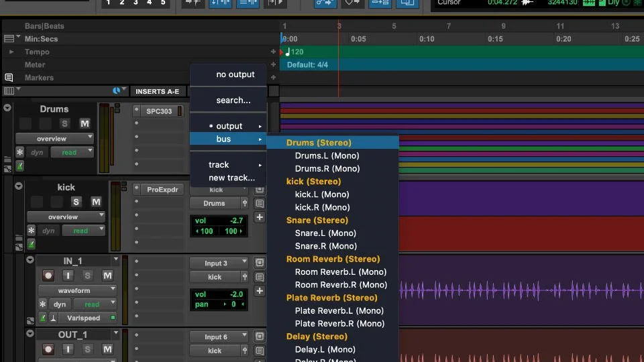
Task: Solo the kick track
Action: click(x=76, y=202)
